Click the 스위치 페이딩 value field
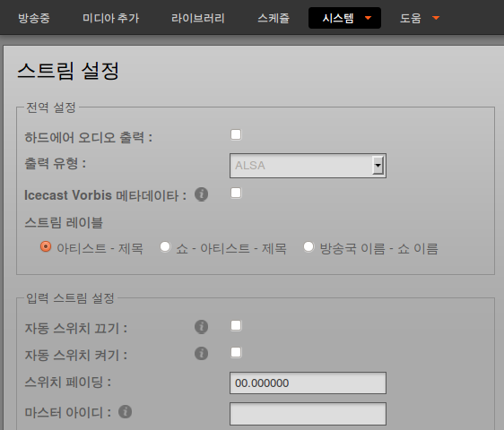The height and width of the screenshot is (430, 504). pos(308,383)
